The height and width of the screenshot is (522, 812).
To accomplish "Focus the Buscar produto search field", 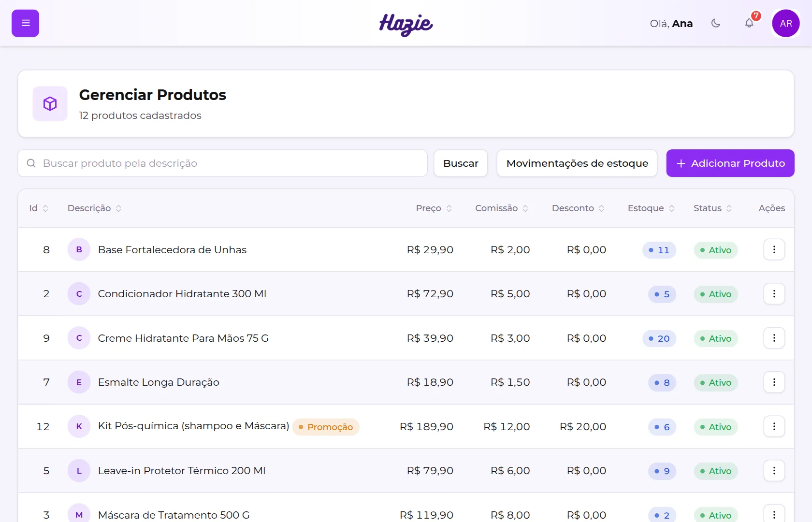I will (223, 163).
